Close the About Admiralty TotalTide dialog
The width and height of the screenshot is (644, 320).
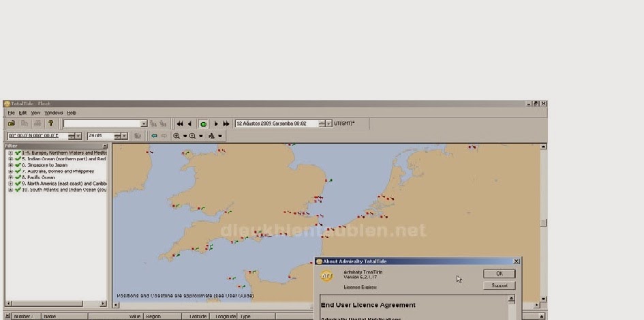click(x=517, y=261)
